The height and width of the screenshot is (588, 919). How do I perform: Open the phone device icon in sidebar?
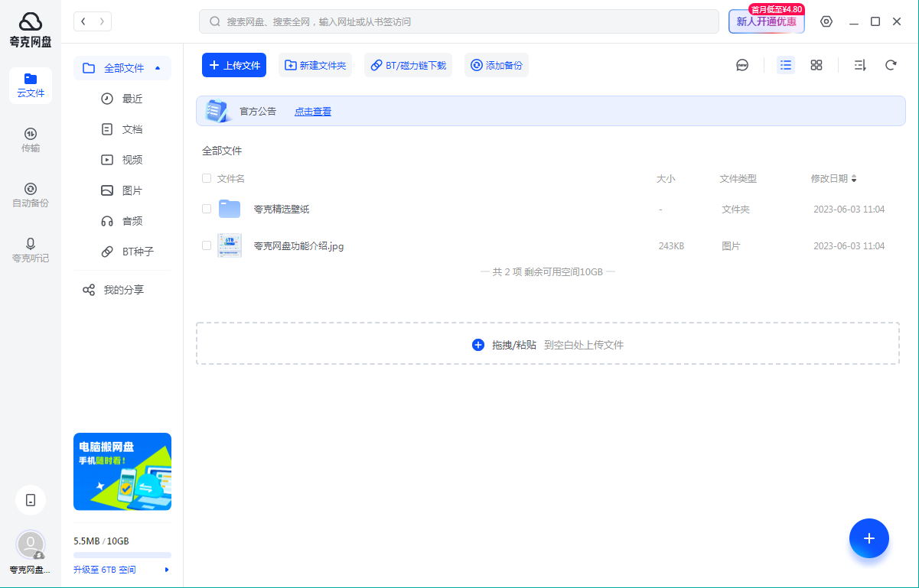pyautogui.click(x=31, y=500)
